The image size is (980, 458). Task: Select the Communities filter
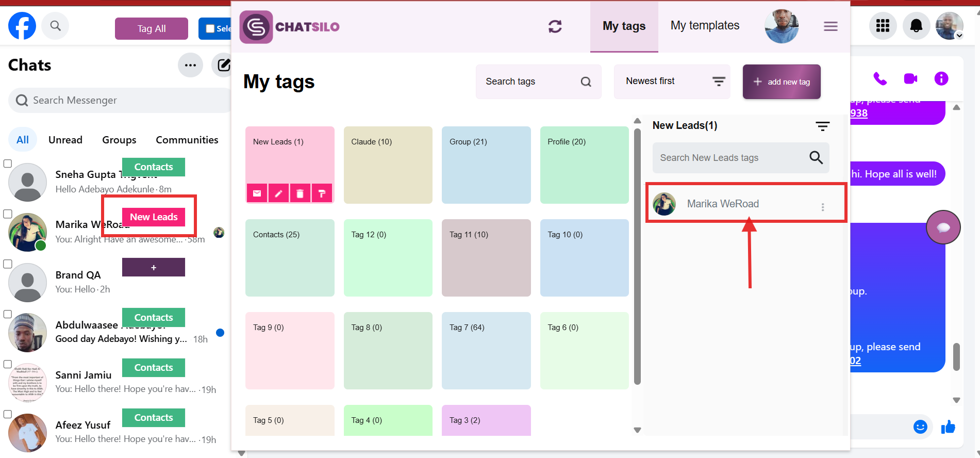click(x=187, y=140)
